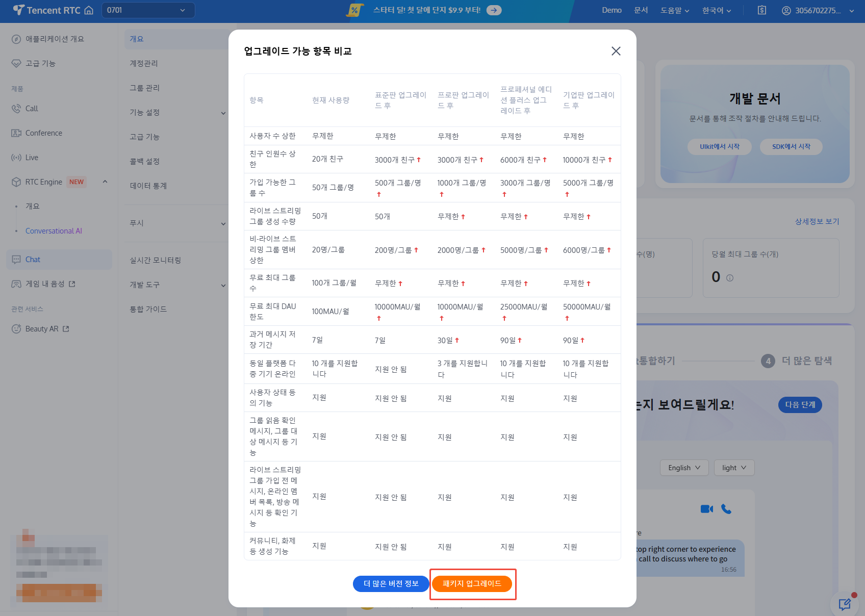Viewport: 865px width, 616px height.
Task: Click the 표준판 업그레이드 후 column header
Action: [x=401, y=100]
